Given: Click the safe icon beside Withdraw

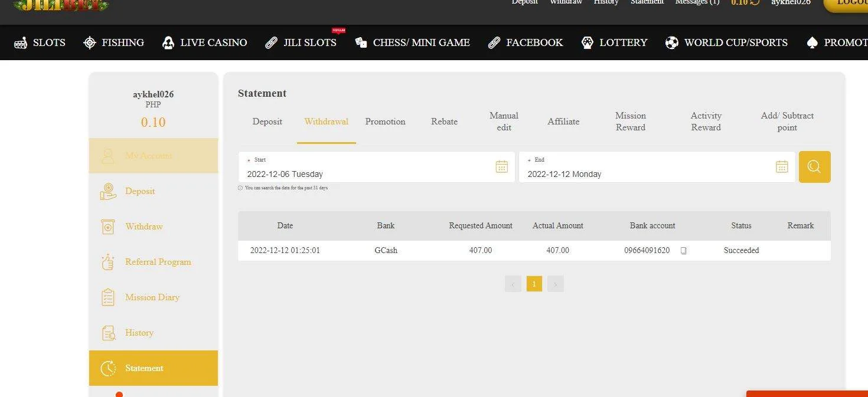Looking at the screenshot, I should 108,227.
